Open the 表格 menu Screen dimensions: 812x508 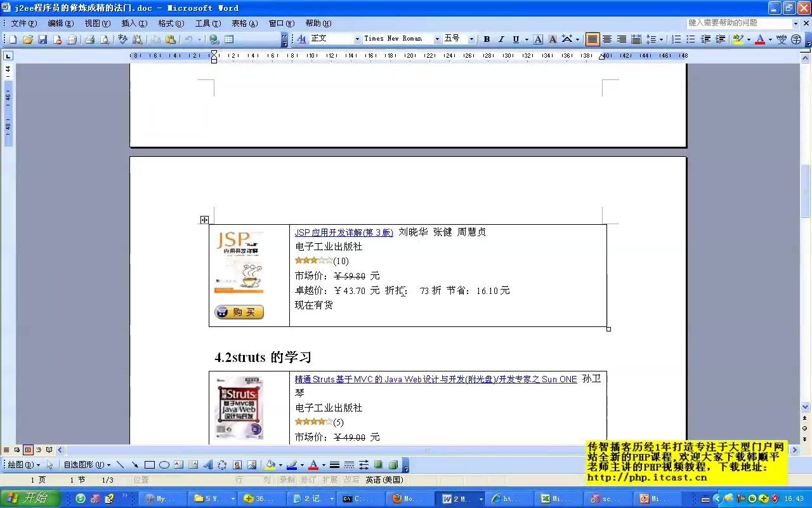(x=245, y=23)
